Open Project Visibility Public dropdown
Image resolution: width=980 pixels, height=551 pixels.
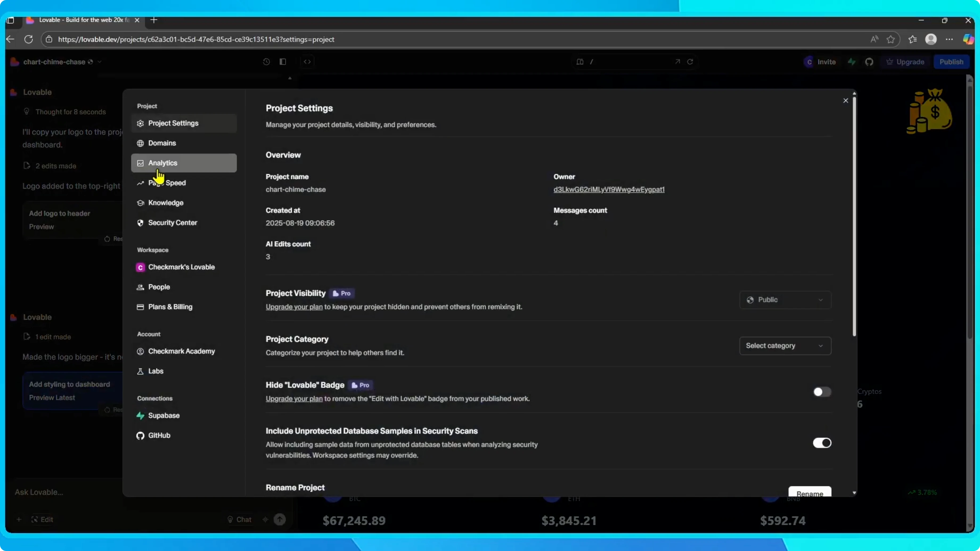tap(785, 300)
